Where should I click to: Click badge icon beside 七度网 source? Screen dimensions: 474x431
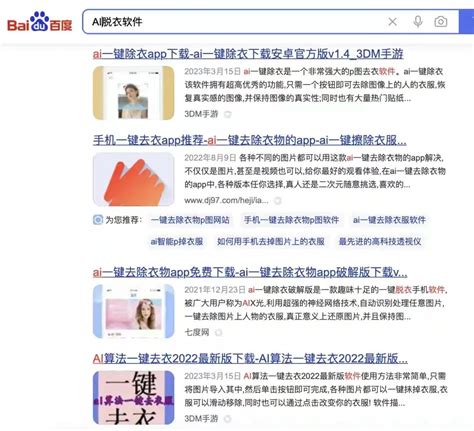(219, 332)
